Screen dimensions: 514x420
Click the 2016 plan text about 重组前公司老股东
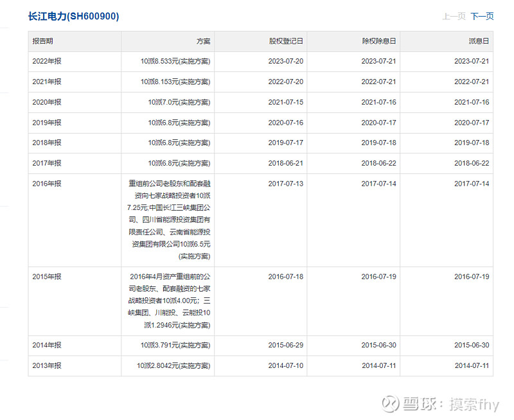click(x=169, y=220)
